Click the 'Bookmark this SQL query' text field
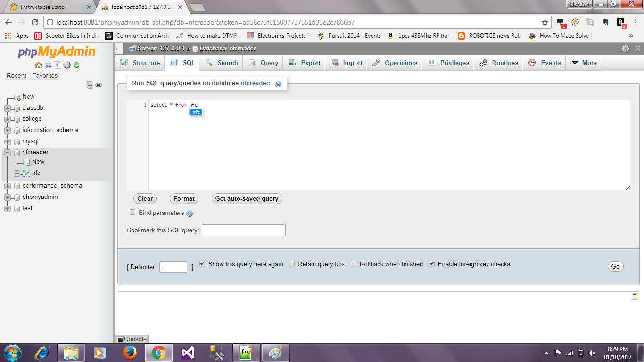This screenshot has height=362, width=644. point(244,230)
